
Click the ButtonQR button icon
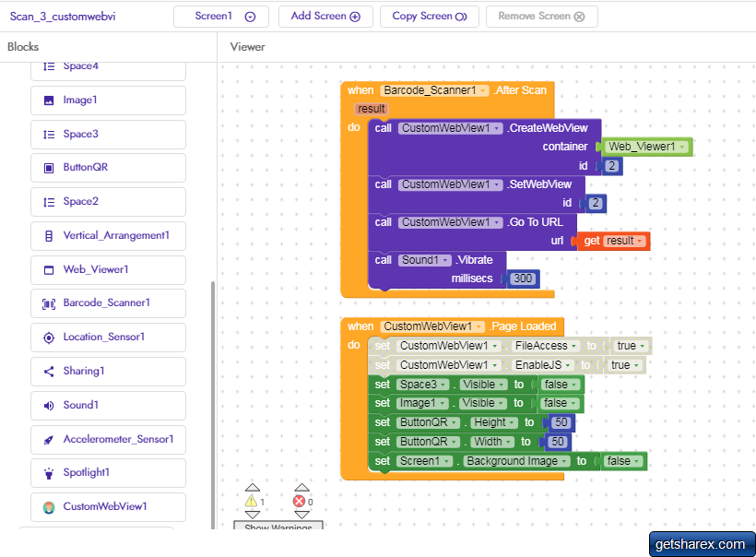(49, 168)
